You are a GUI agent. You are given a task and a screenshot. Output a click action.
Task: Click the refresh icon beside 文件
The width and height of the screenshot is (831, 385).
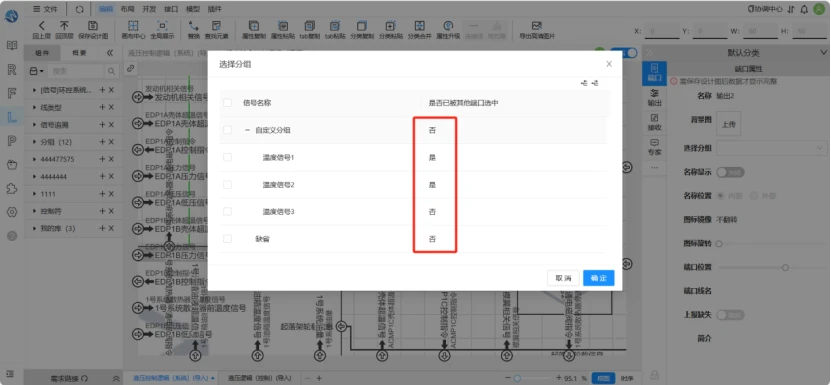tap(79, 9)
